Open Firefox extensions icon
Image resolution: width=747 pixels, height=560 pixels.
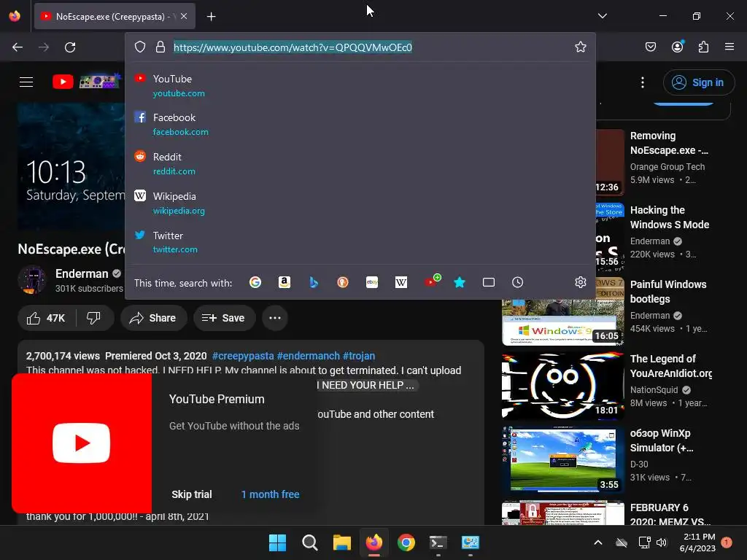(x=703, y=47)
